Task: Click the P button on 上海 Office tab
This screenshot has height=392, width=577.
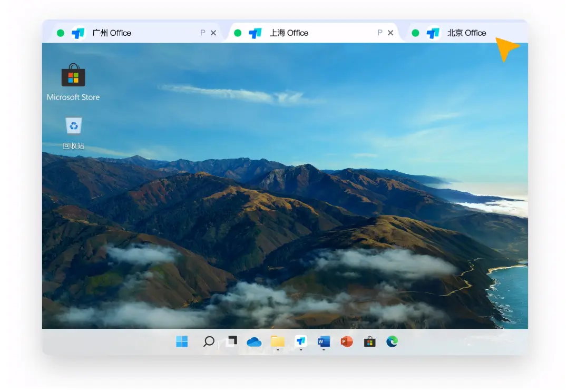Action: pos(380,33)
